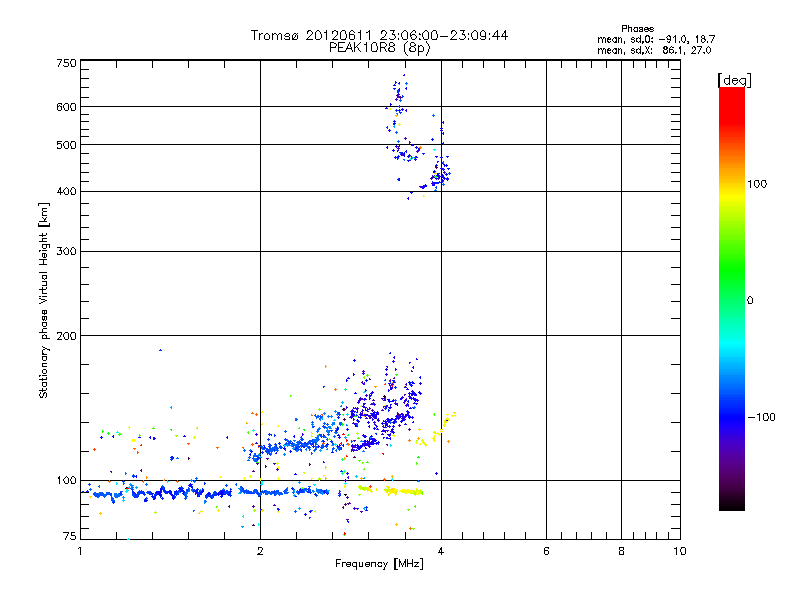Click the 'PEAK10R8 (8p)' subtitle
Viewport: 800px width, 600px height.
(379, 48)
